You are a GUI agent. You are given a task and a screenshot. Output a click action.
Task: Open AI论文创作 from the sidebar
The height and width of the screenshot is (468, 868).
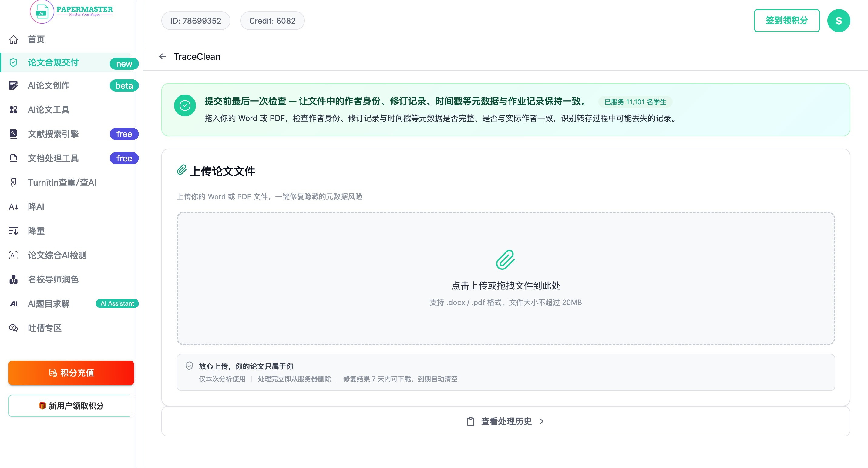point(49,85)
